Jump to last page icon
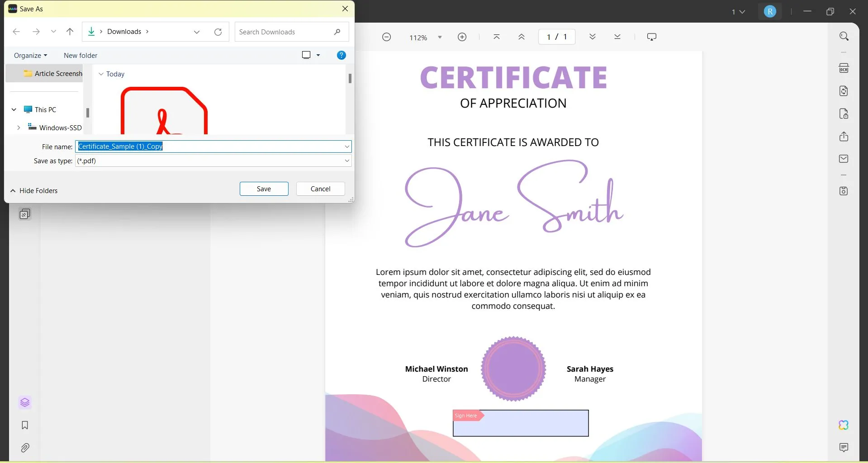868x463 pixels. click(617, 37)
